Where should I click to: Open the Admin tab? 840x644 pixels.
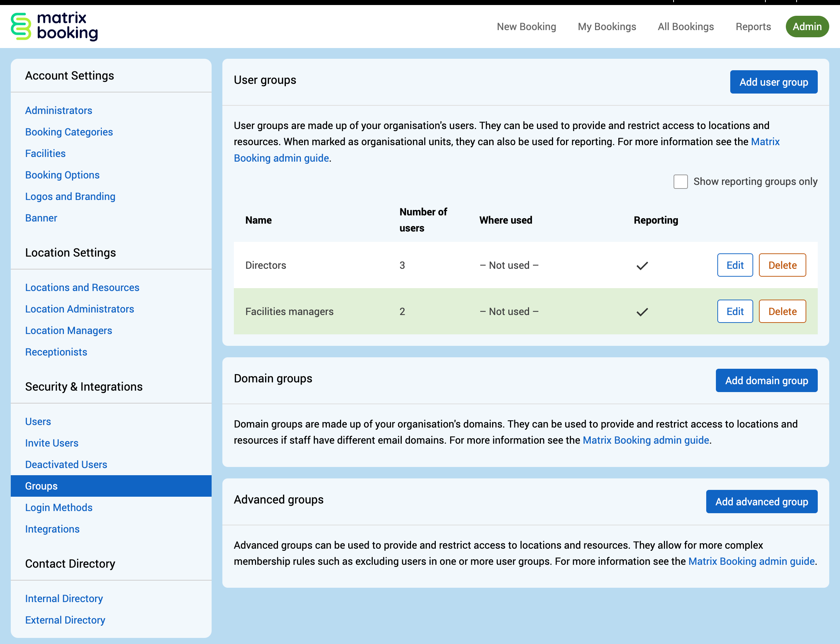tap(807, 27)
